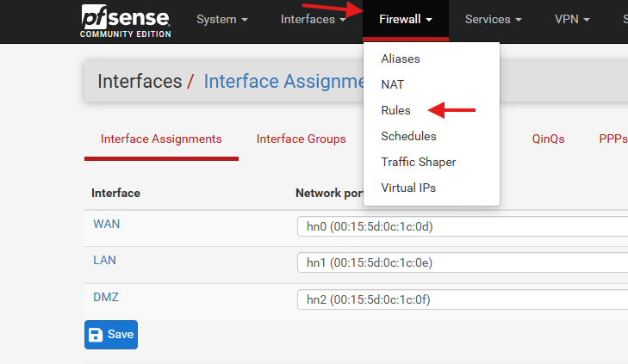Click the Interface Assignments breadcrumb link
The width and height of the screenshot is (628, 364).
tap(283, 81)
